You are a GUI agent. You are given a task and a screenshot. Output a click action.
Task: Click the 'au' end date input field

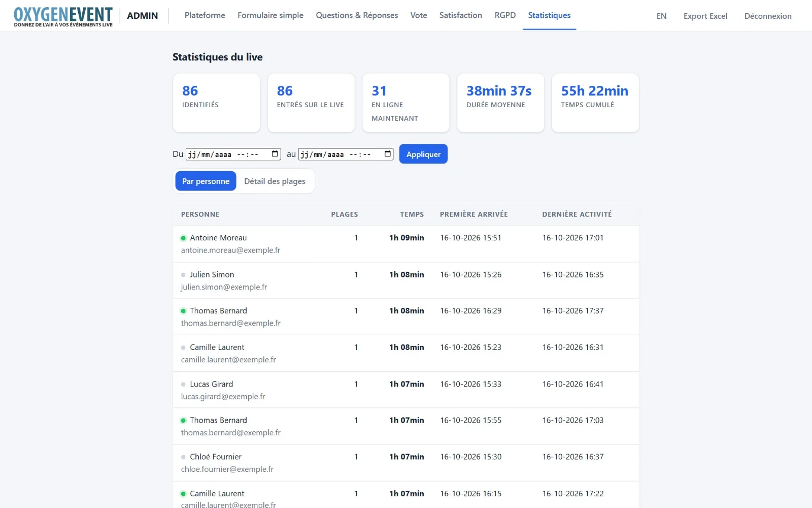point(346,154)
